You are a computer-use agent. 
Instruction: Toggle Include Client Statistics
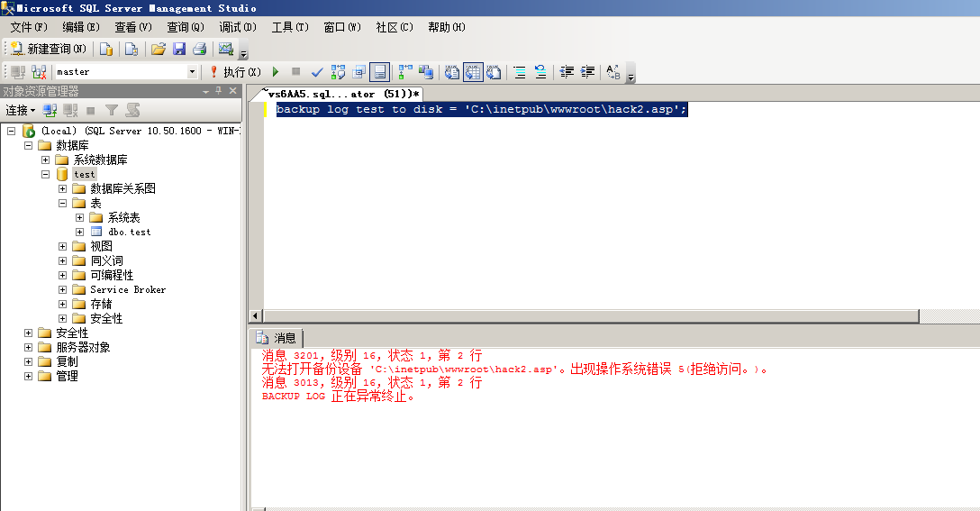pos(426,72)
